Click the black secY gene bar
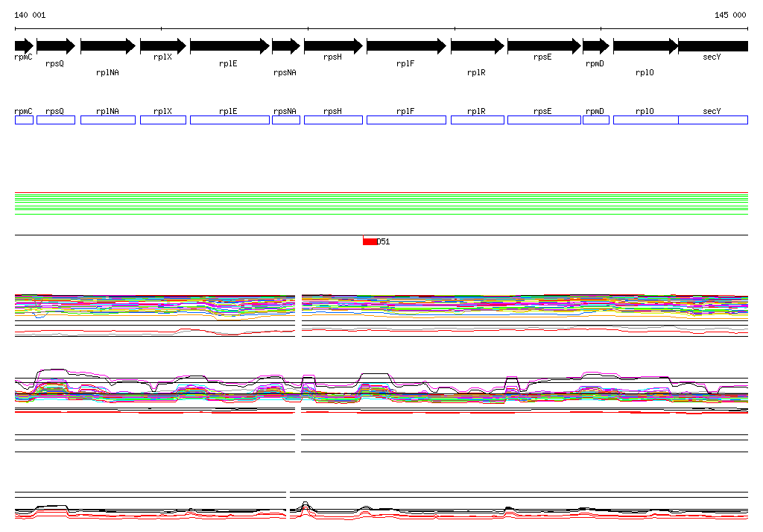763x532 pixels. [713, 46]
